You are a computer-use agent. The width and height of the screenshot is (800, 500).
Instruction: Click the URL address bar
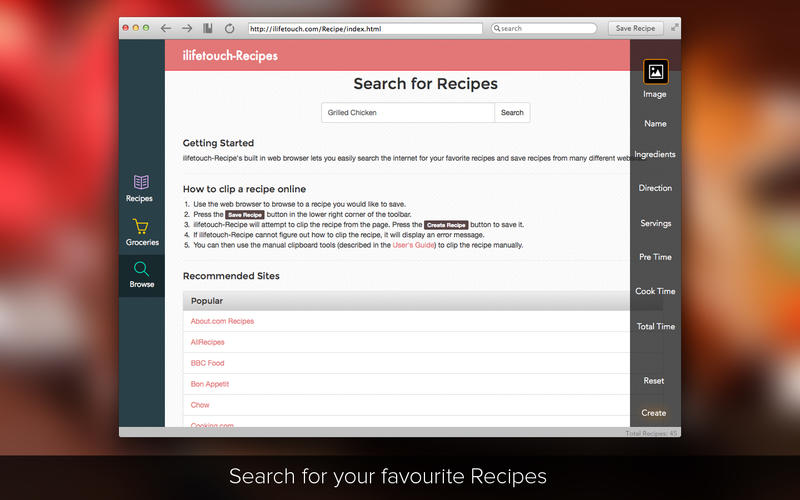365,29
